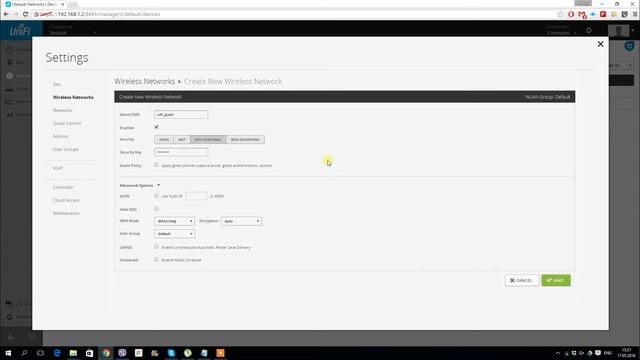Open the Encryption dropdown
Viewport: 640px width, 360px height.
coord(241,221)
